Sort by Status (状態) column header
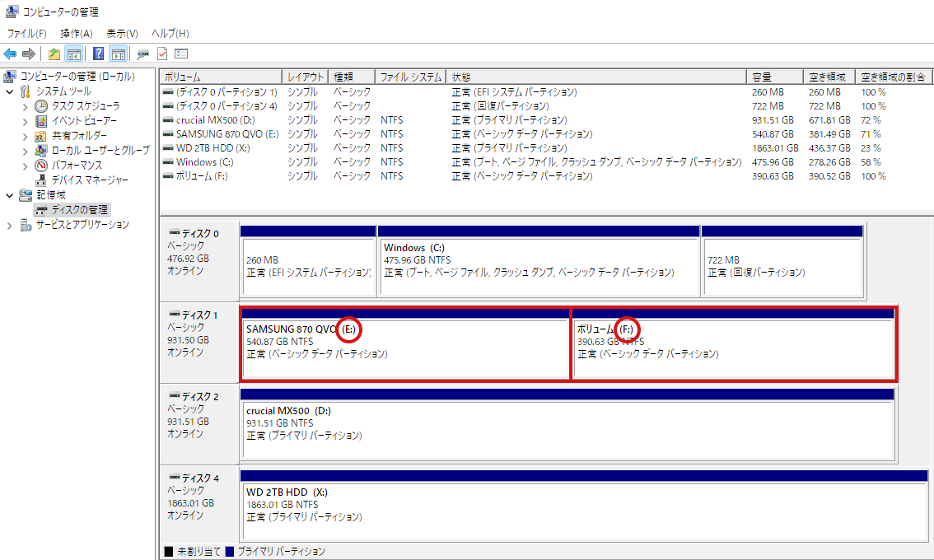 point(596,77)
